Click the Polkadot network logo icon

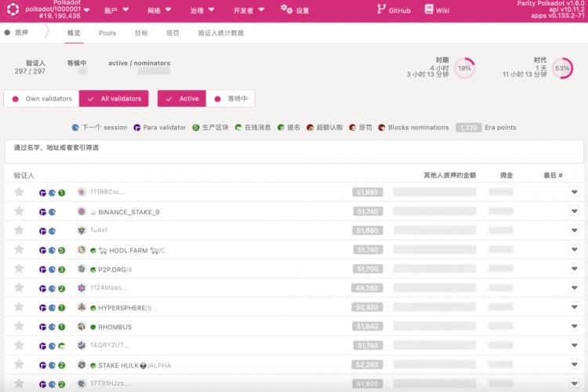13,9
